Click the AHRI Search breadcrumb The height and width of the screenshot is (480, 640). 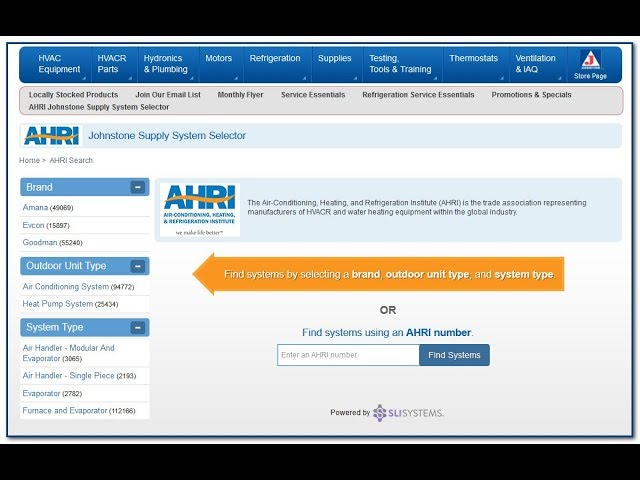pos(71,160)
